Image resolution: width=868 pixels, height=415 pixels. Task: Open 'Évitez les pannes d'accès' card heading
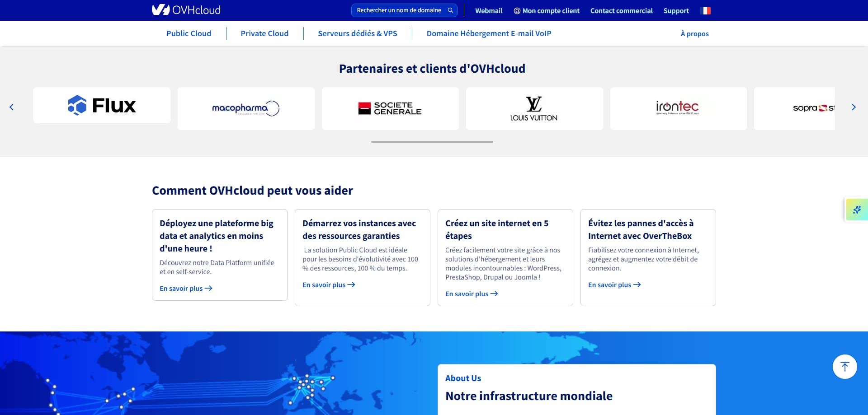click(x=641, y=229)
